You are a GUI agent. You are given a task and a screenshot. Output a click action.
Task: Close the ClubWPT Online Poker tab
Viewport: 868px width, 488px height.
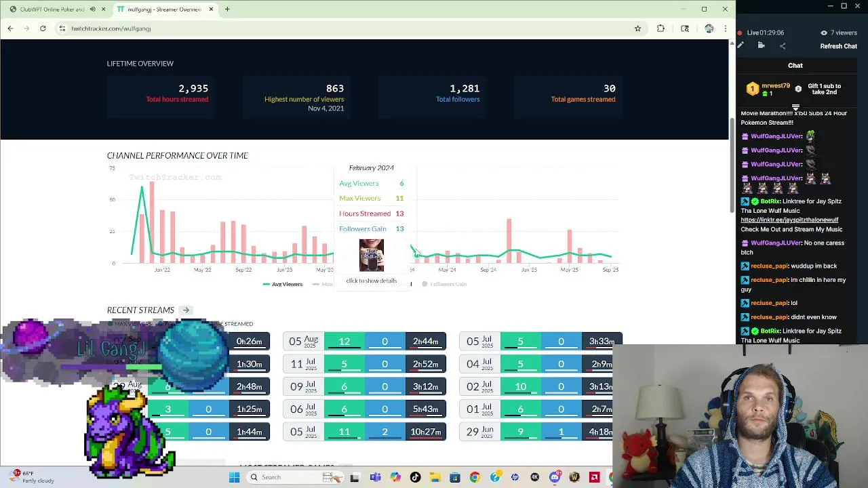pyautogui.click(x=103, y=9)
